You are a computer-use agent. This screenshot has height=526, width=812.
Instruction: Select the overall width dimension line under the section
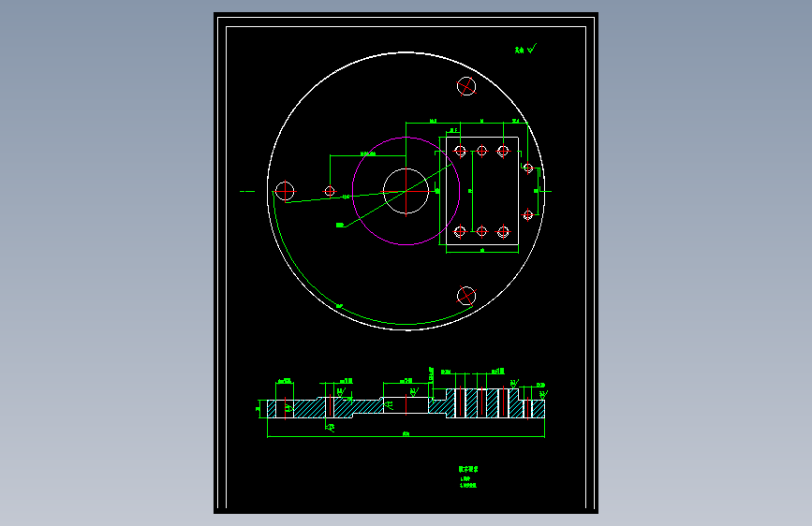click(x=406, y=436)
